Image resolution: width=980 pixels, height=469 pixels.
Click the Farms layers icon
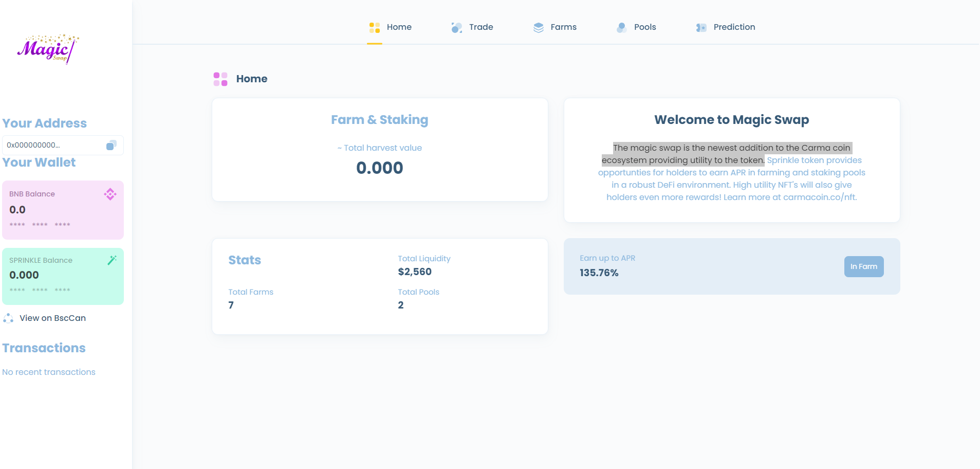tap(538, 28)
